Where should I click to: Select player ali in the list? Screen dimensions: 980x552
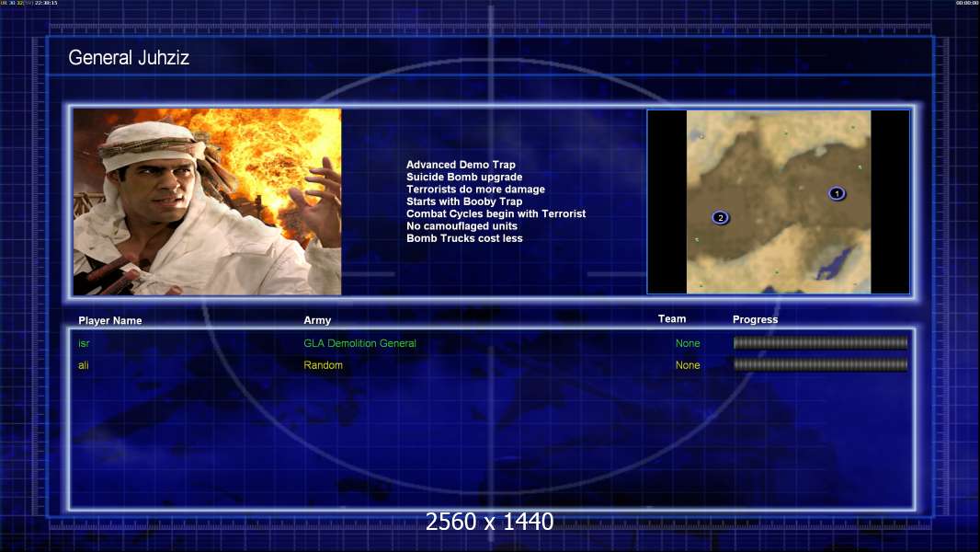[83, 365]
